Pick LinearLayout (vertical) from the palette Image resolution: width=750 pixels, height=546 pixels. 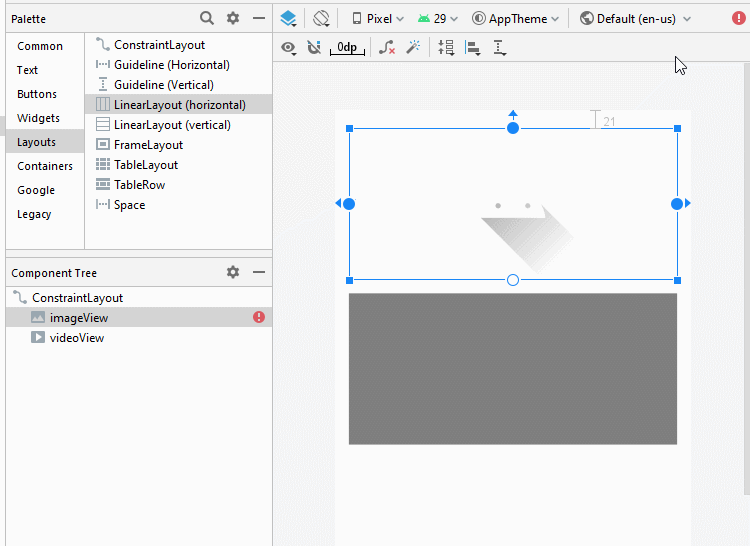coord(178,124)
